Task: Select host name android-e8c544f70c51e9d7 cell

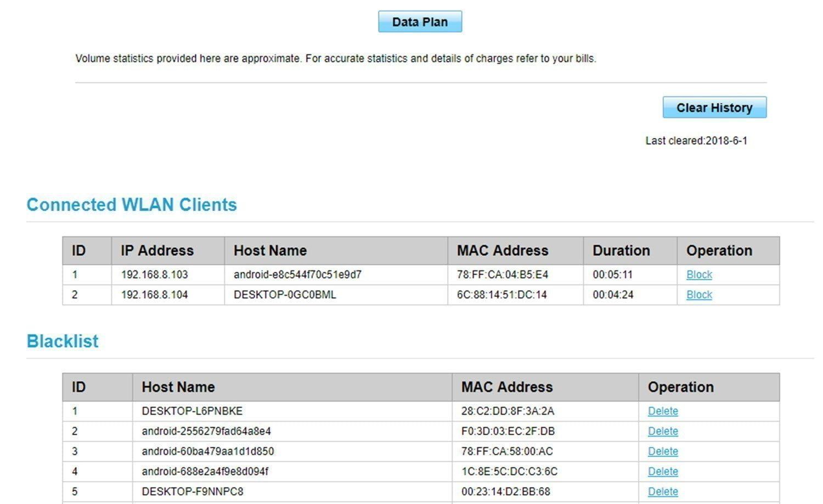Action: [x=297, y=275]
